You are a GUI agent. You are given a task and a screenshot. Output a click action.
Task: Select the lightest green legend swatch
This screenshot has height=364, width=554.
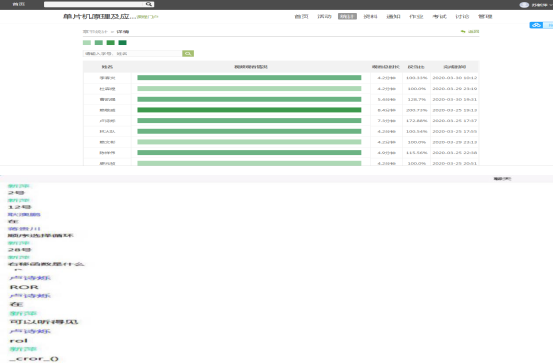tap(87, 42)
